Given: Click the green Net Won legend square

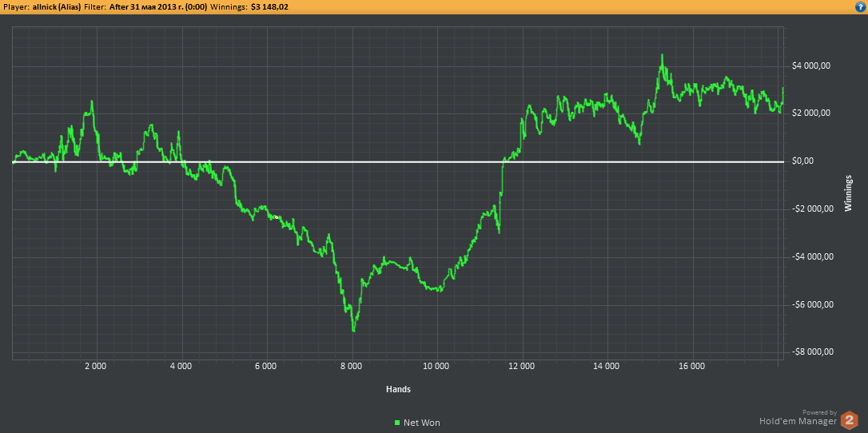Looking at the screenshot, I should [397, 423].
